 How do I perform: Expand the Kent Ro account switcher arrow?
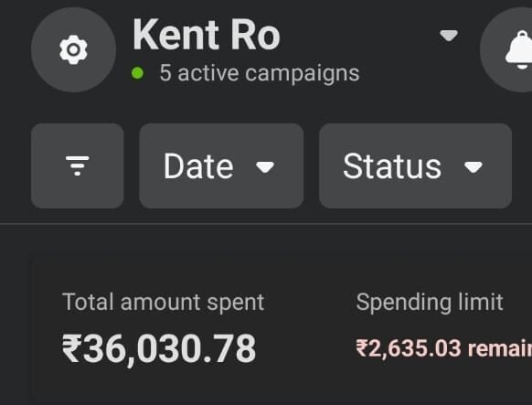[x=449, y=36]
